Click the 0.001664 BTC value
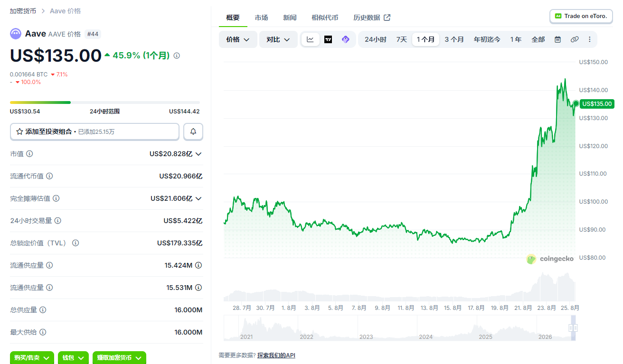 point(29,75)
